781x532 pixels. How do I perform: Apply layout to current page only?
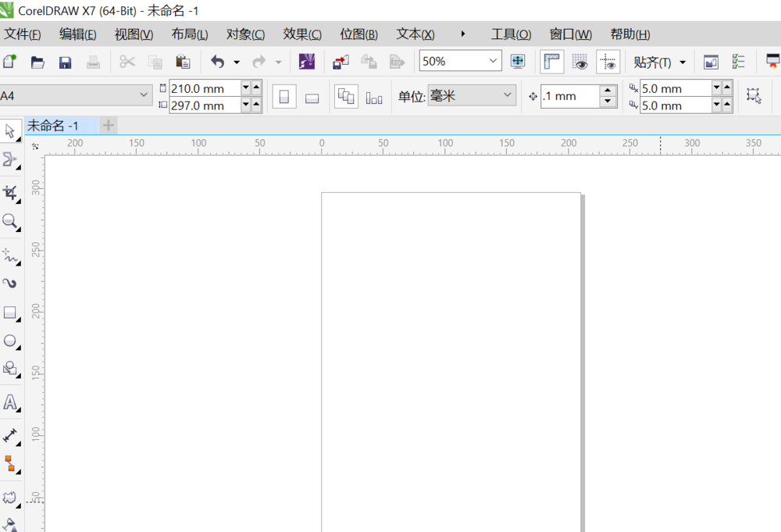[374, 98]
